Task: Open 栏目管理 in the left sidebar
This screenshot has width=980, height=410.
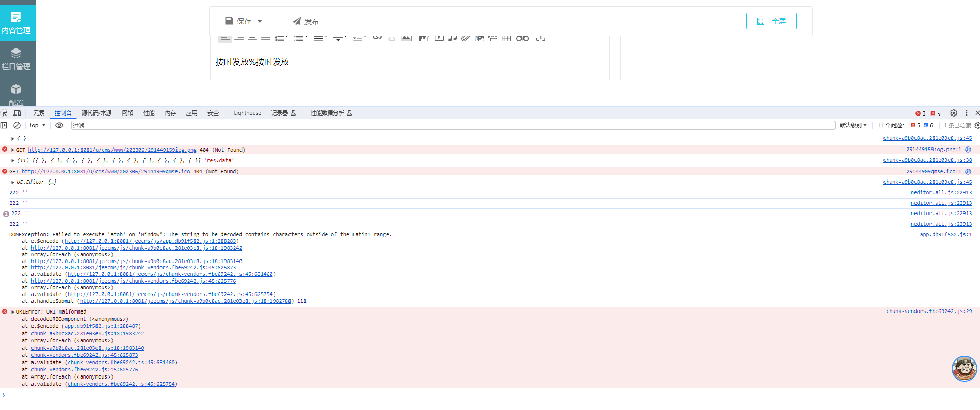Action: (16, 59)
